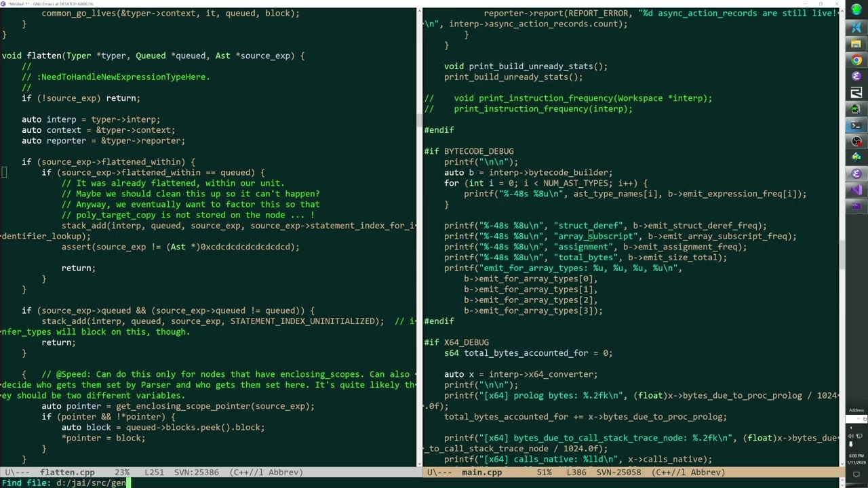The height and width of the screenshot is (488, 868).
Task: Click 'assert(source_exp != ...' line
Action: coord(180,247)
